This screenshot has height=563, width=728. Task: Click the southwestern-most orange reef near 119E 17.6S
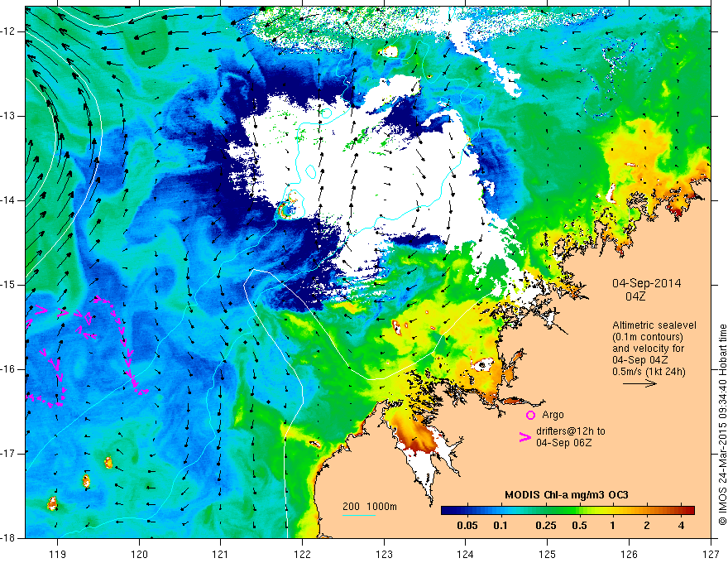coord(52,503)
